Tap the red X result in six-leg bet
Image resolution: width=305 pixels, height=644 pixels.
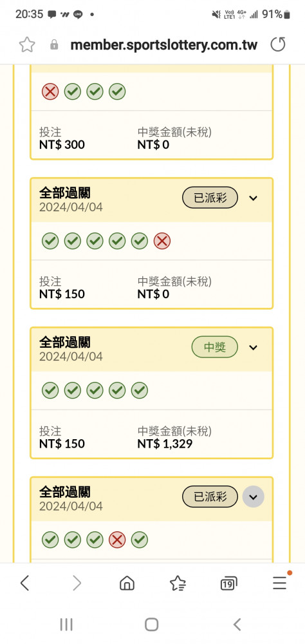coord(162,241)
